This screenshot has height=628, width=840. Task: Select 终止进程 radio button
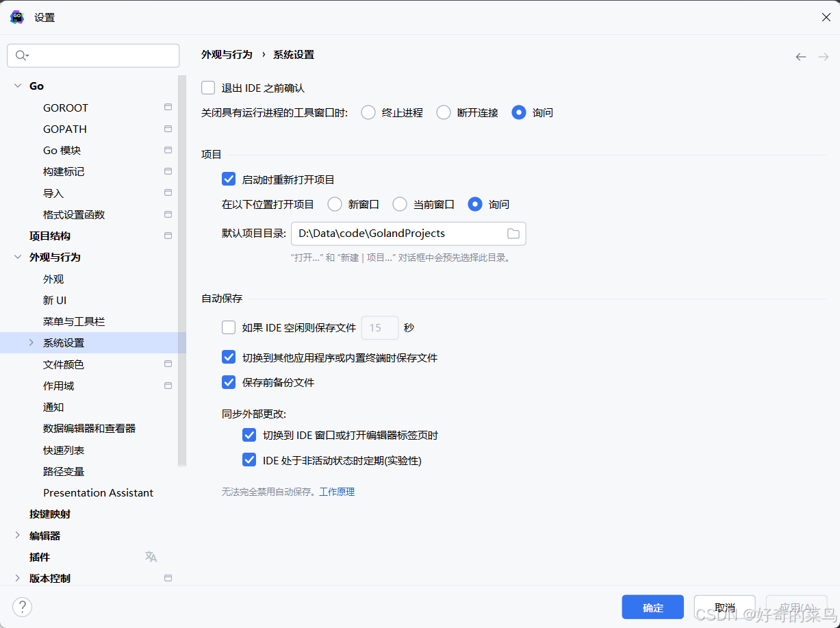(x=368, y=112)
